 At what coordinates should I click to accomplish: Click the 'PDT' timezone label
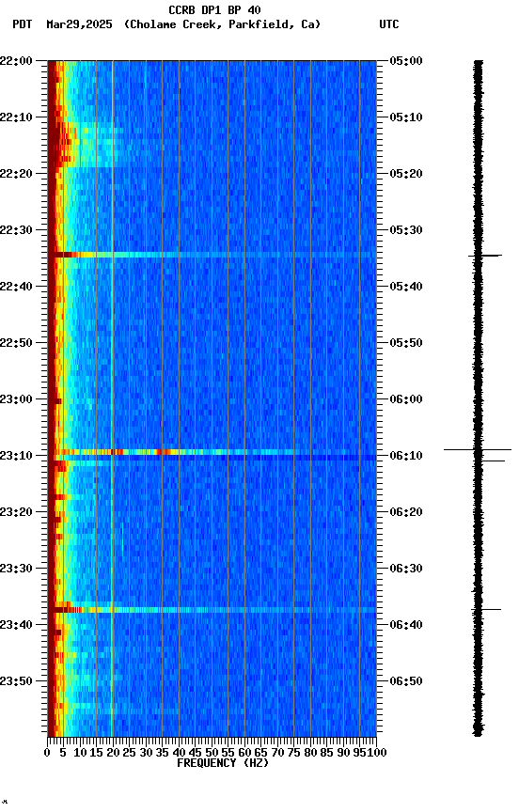[23, 24]
